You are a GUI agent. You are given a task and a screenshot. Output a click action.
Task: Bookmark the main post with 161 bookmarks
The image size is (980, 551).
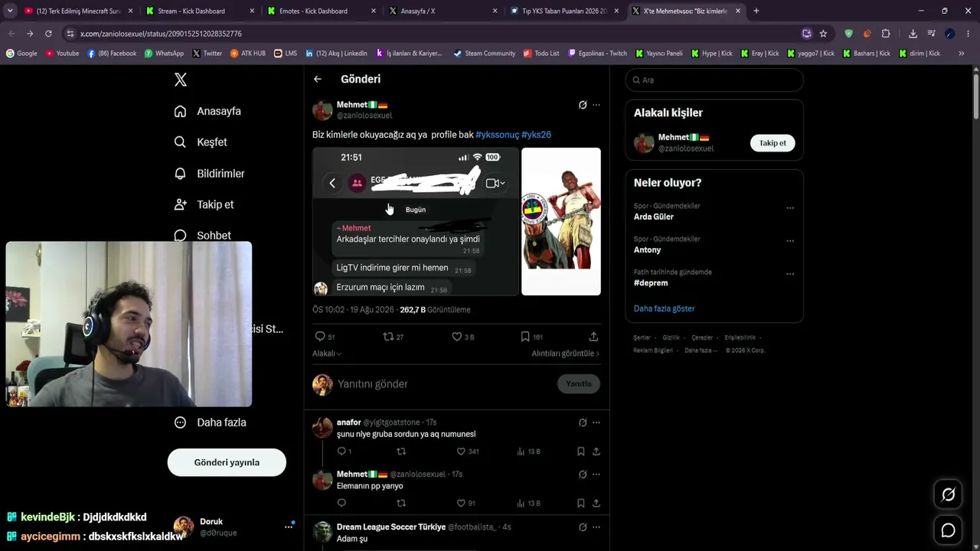point(525,337)
